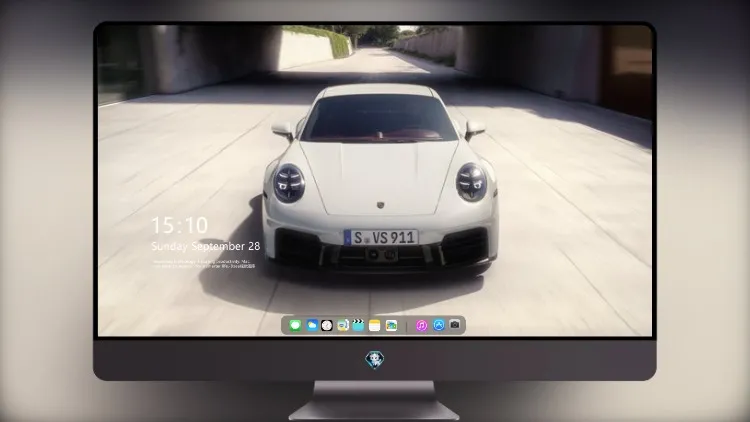Open the Weather app in the dock
The height and width of the screenshot is (422, 750).
coord(311,325)
